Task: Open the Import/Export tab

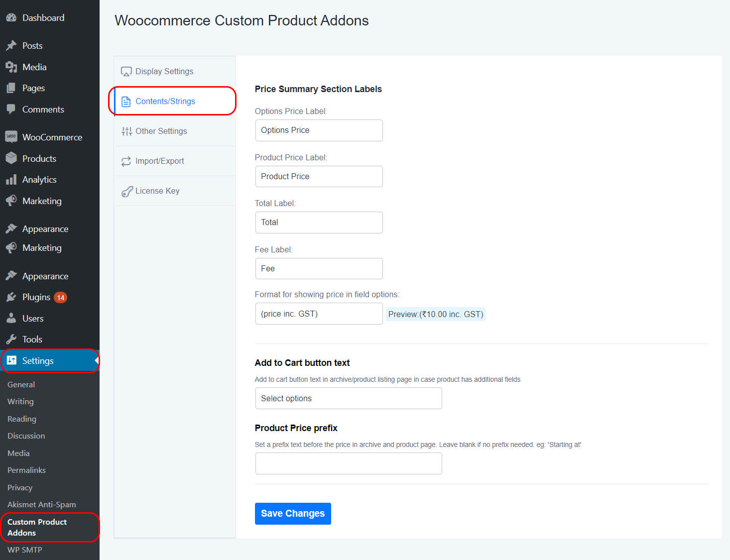Action: coord(175,161)
